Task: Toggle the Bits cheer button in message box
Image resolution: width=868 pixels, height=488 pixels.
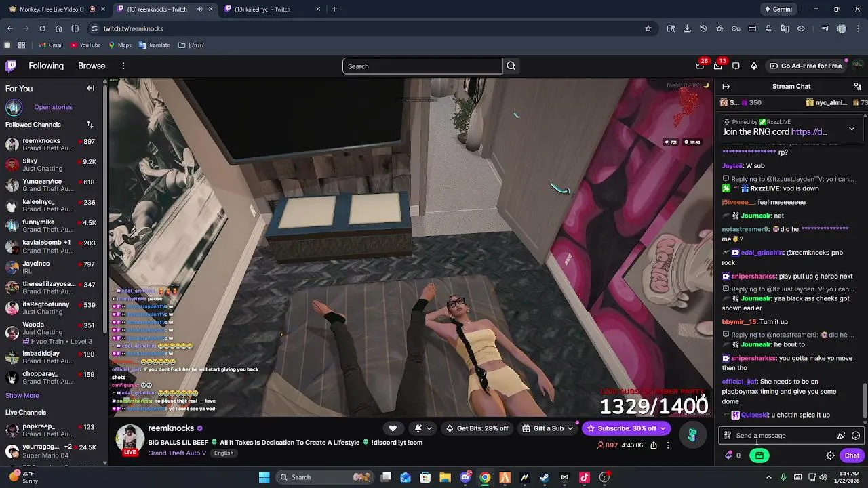Action: 842,436
